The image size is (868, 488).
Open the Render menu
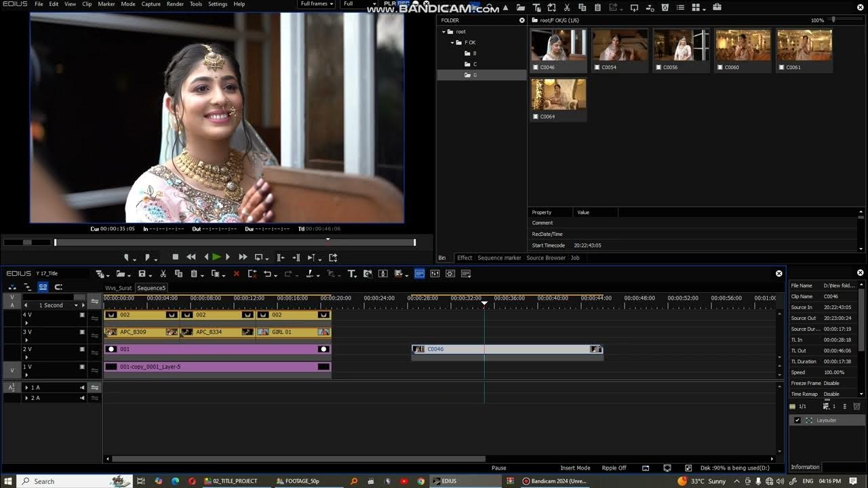[175, 4]
